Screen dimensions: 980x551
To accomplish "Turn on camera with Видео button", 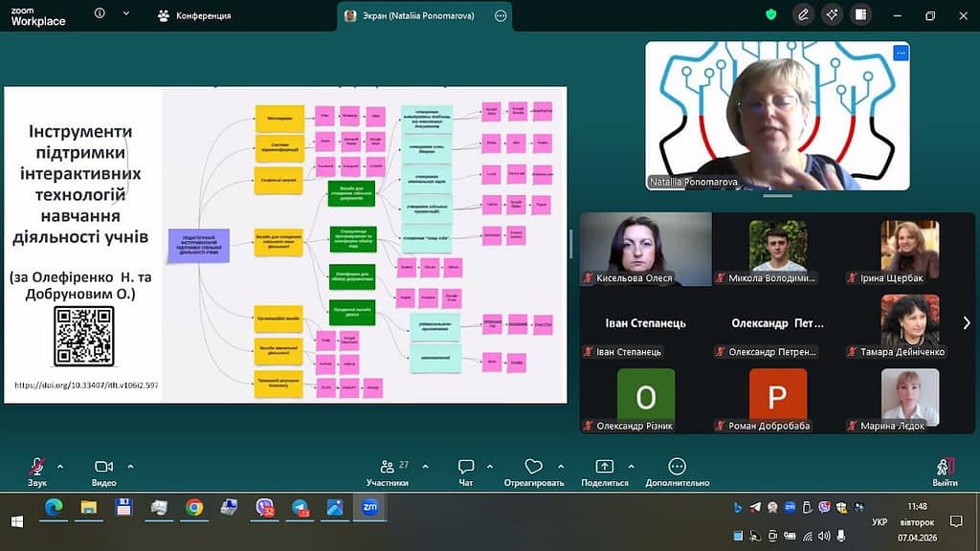I will pyautogui.click(x=104, y=468).
